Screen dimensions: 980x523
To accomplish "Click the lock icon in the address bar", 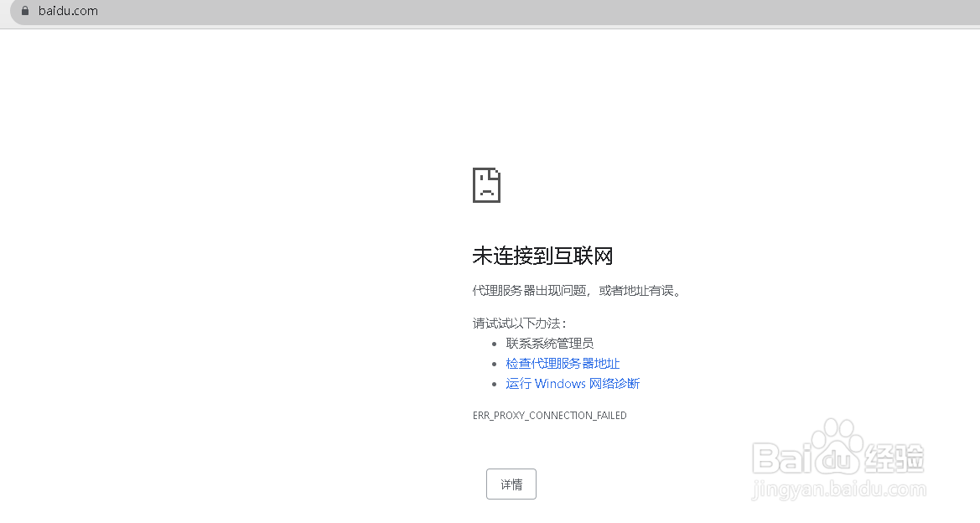I will [25, 11].
